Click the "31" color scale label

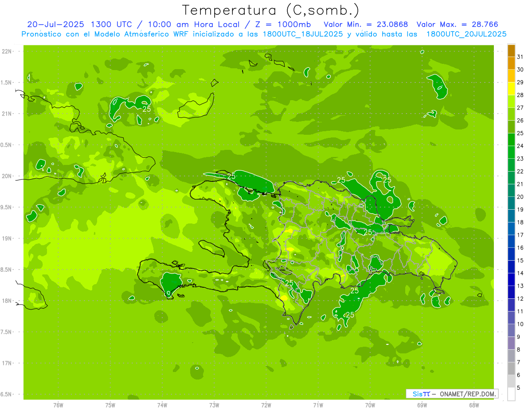pos(520,57)
